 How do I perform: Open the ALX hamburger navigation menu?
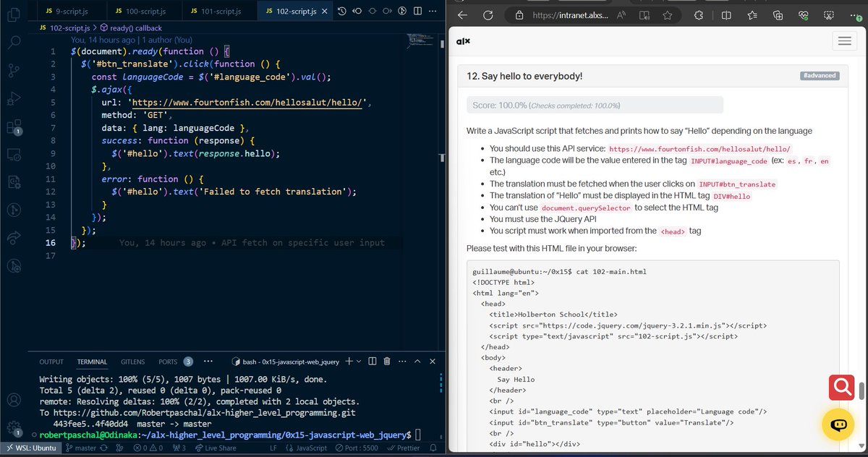pos(844,41)
